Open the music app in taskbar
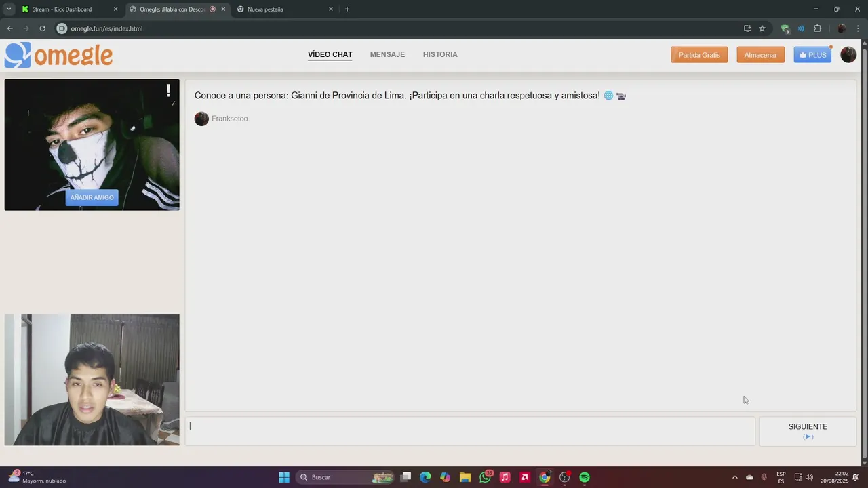This screenshot has height=488, width=868. (505, 477)
